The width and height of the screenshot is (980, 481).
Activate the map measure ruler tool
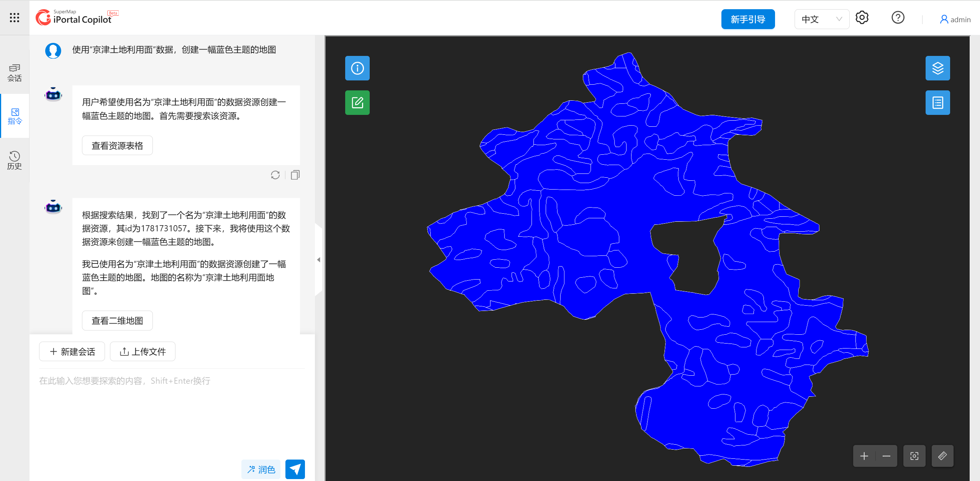(943, 456)
